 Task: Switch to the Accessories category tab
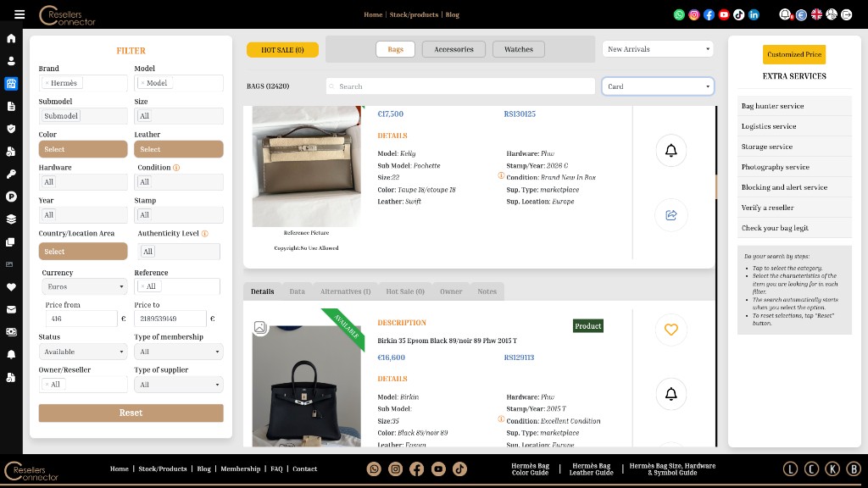point(453,49)
